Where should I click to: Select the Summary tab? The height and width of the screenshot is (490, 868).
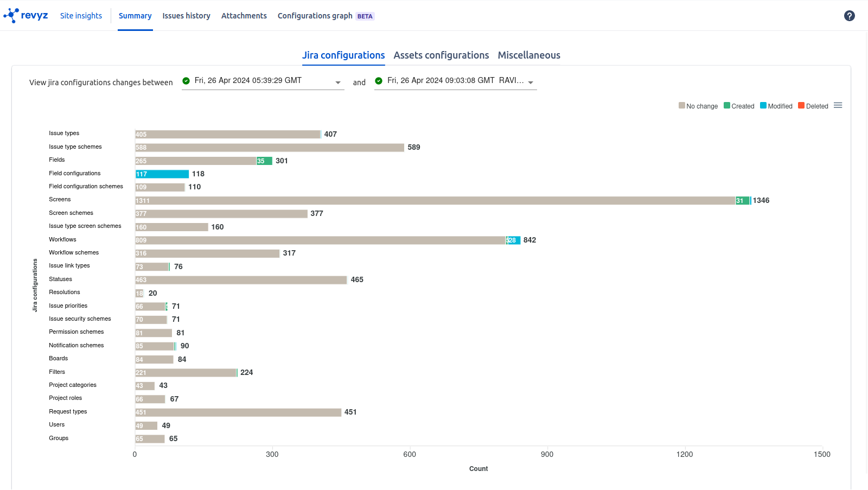[135, 16]
